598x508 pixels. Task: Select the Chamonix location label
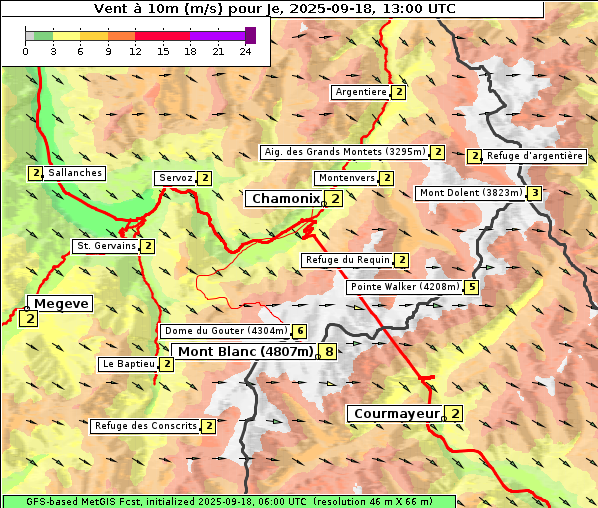coord(286,199)
